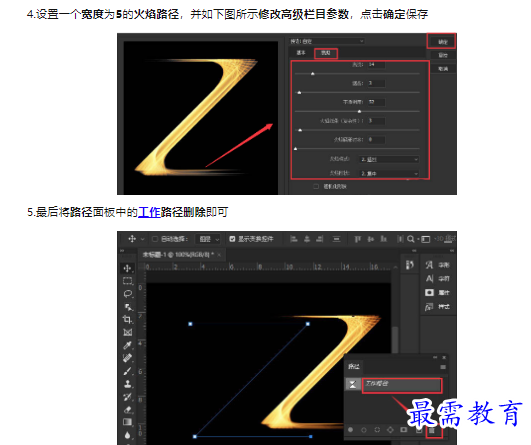This screenshot has height=445, width=531.
Task: Select the History Brush tool
Action: [x=128, y=397]
